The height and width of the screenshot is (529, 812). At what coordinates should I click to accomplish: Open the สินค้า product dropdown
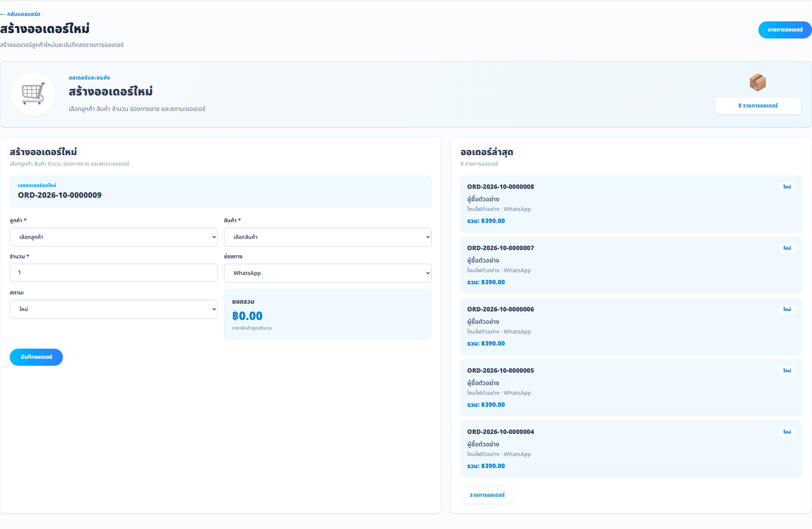coord(328,237)
